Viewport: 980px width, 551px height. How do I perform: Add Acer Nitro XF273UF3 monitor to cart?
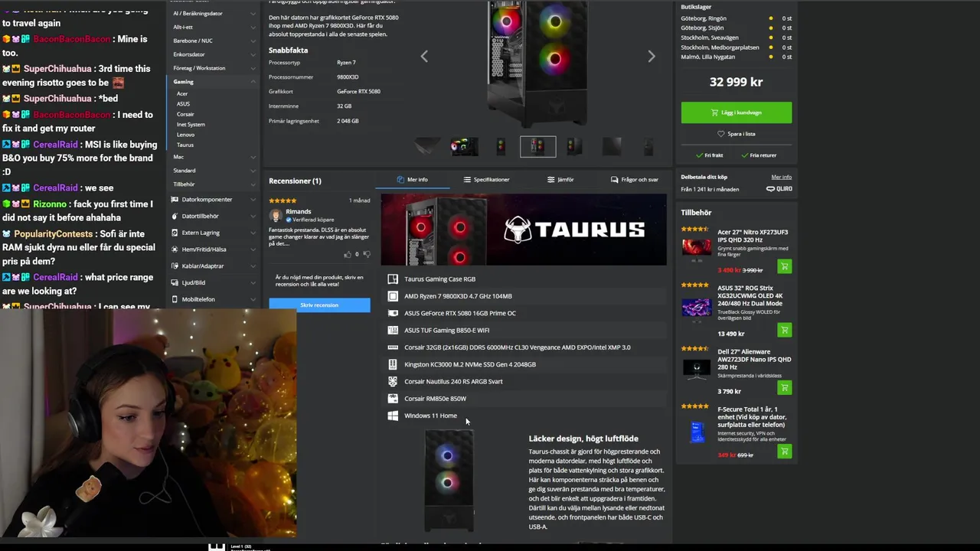[784, 266]
